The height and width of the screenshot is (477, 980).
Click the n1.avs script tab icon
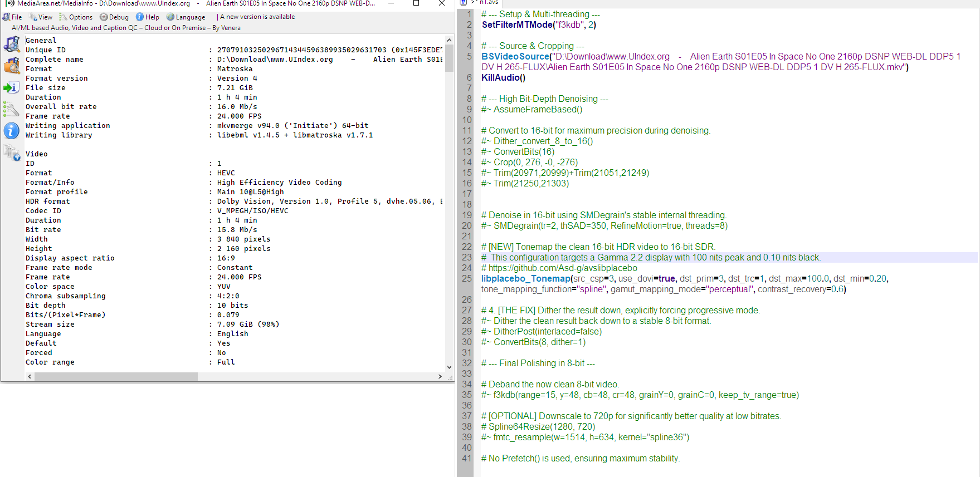pyautogui.click(x=464, y=3)
